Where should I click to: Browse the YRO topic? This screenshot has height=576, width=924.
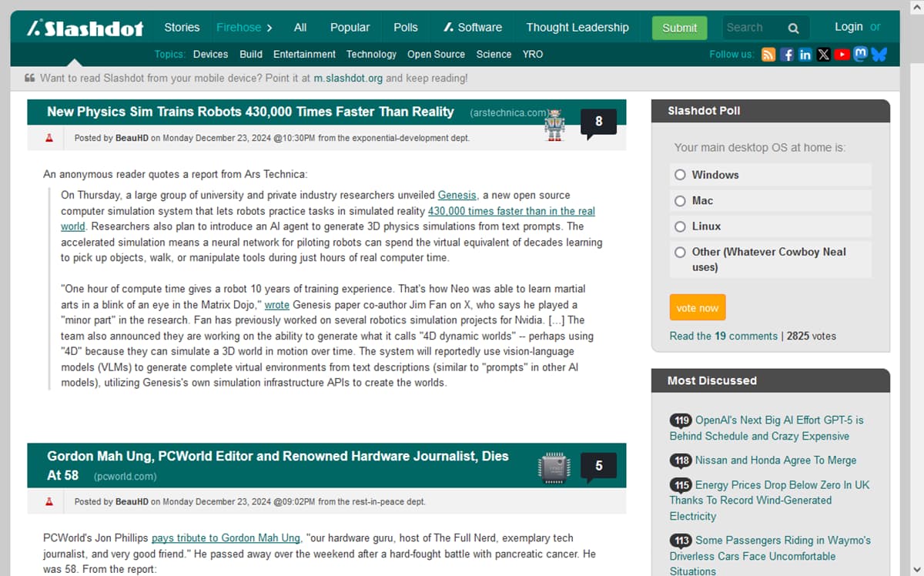tap(533, 55)
